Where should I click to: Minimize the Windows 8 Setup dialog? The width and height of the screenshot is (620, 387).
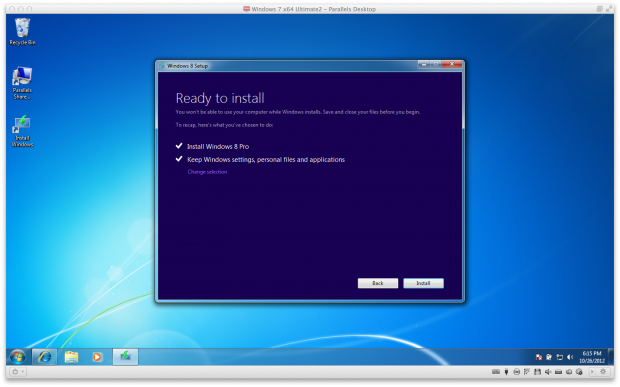coord(423,64)
